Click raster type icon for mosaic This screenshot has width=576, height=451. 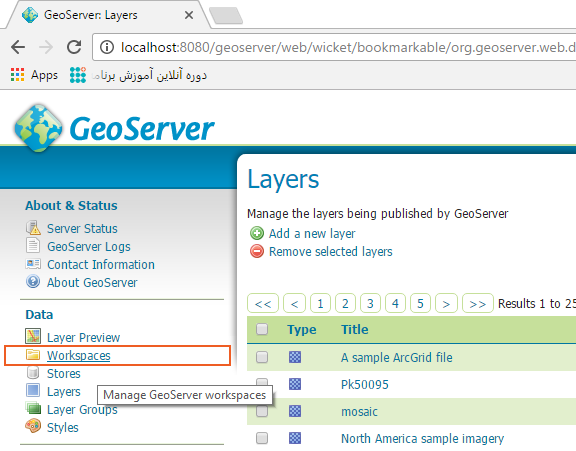295,411
